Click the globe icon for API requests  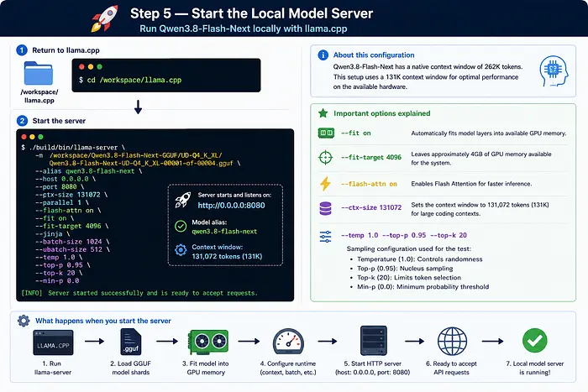pos(452,342)
